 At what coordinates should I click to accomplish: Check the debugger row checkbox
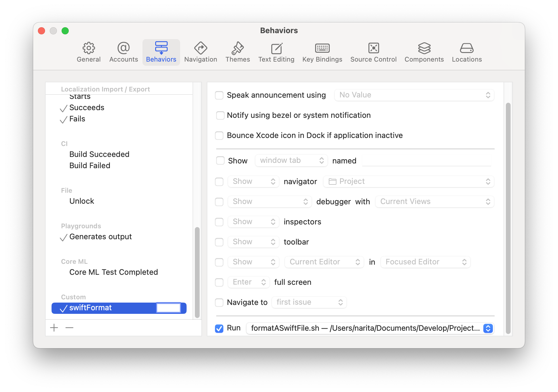pos(219,202)
